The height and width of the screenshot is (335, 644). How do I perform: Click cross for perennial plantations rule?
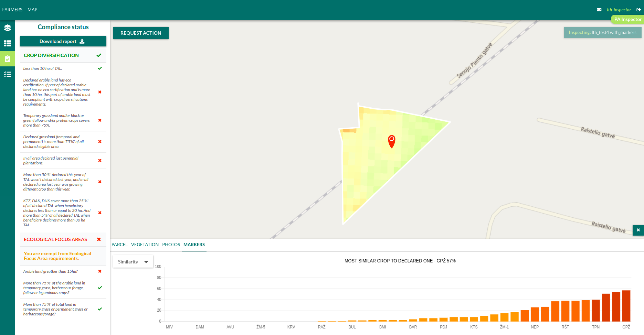(100, 161)
